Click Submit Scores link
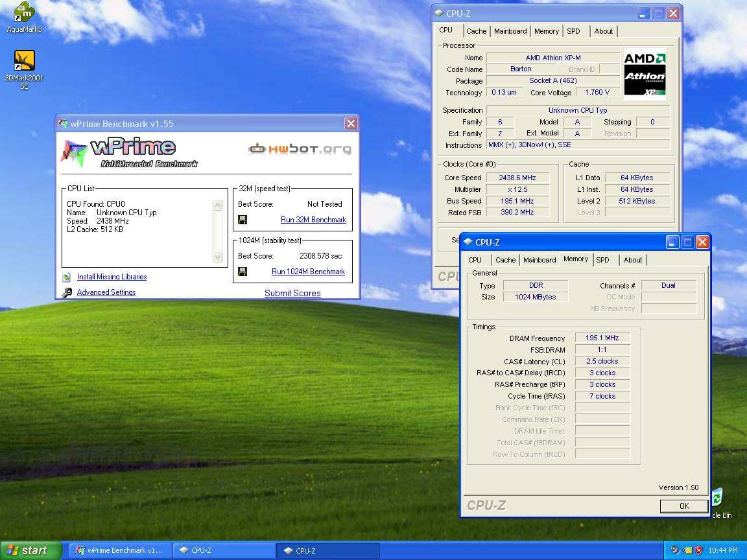 pos(292,294)
